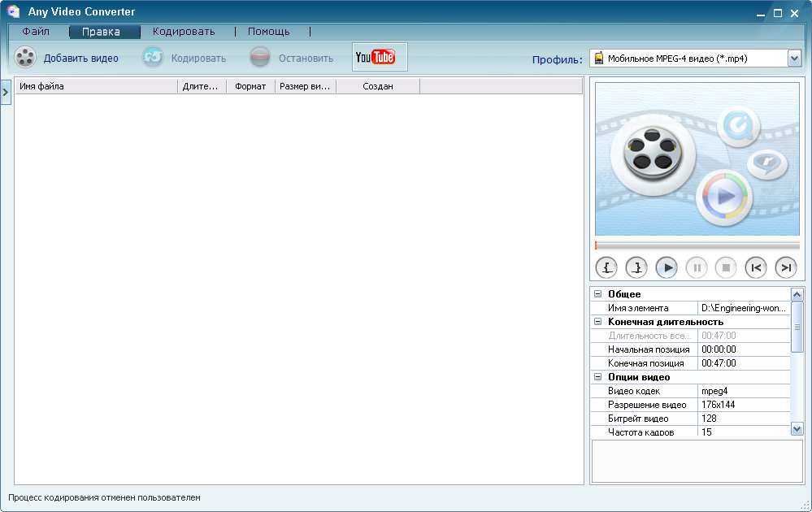The image size is (812, 512).
Task: Play the video preview
Action: (667, 267)
